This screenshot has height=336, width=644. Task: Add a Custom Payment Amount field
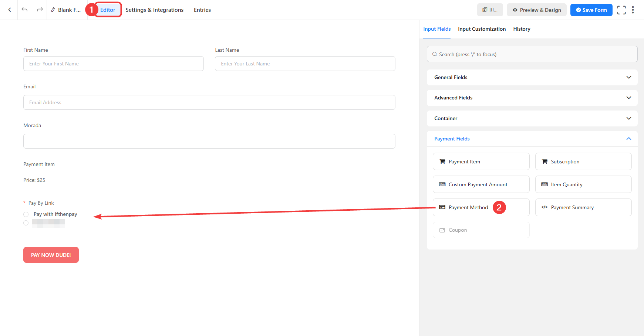481,184
